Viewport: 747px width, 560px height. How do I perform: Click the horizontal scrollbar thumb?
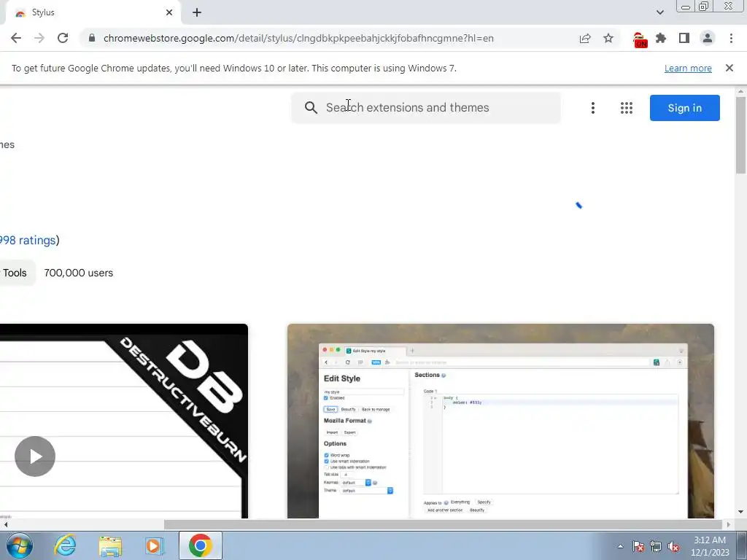click(443, 524)
